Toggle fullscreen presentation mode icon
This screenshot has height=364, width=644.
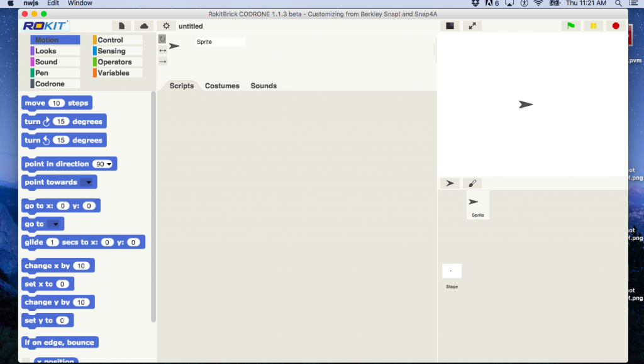[x=472, y=26]
